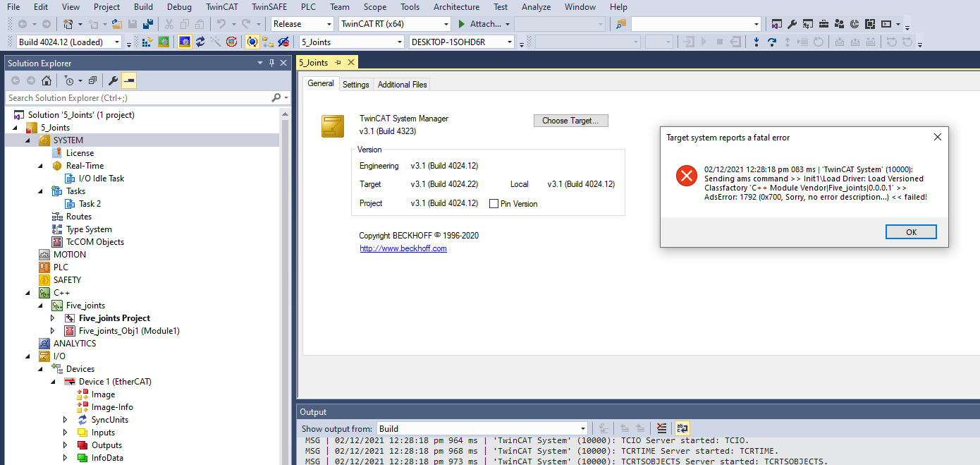The image size is (980, 465).
Task: Select the 5_Joints document tab
Action: pyautogui.click(x=314, y=62)
